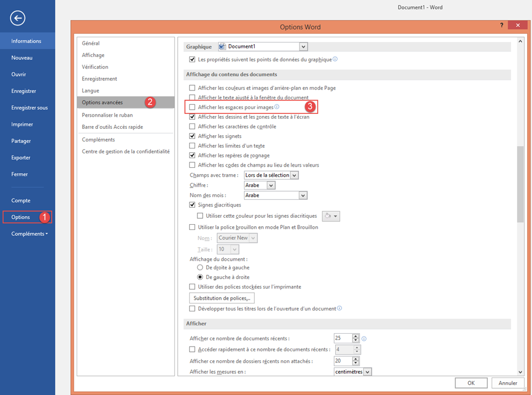Open the Graphique document selector dropdown
The height and width of the screenshot is (395, 532).
click(303, 46)
